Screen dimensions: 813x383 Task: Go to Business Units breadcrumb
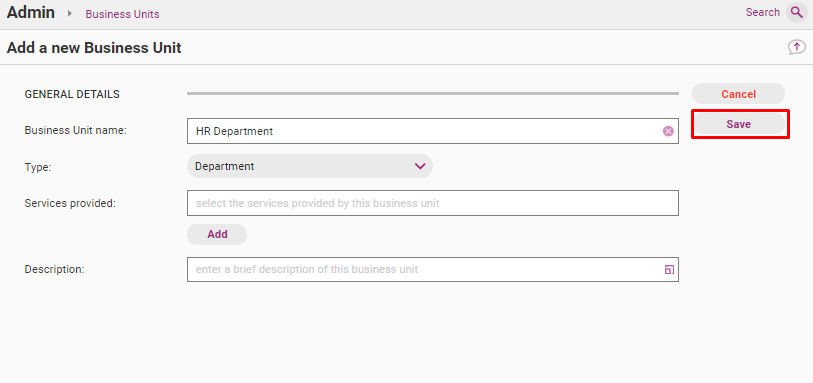[x=122, y=14]
